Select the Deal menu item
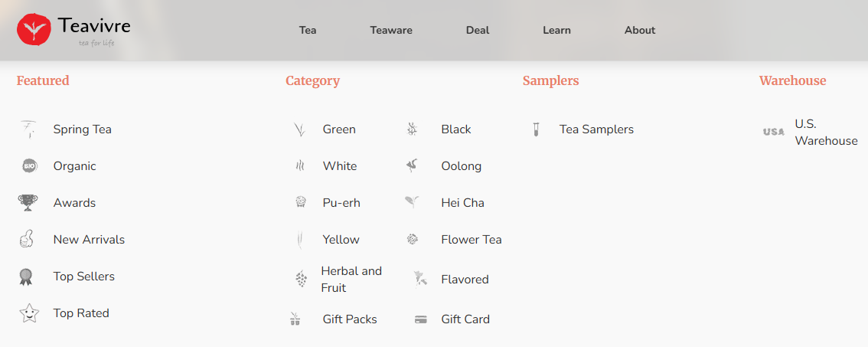Image resolution: width=868 pixels, height=347 pixels. (478, 31)
